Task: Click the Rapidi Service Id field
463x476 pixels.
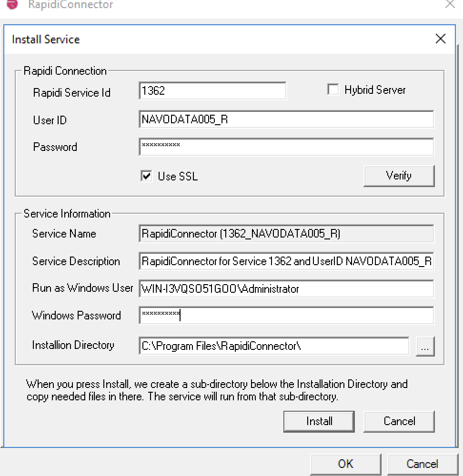Action: tap(212, 91)
